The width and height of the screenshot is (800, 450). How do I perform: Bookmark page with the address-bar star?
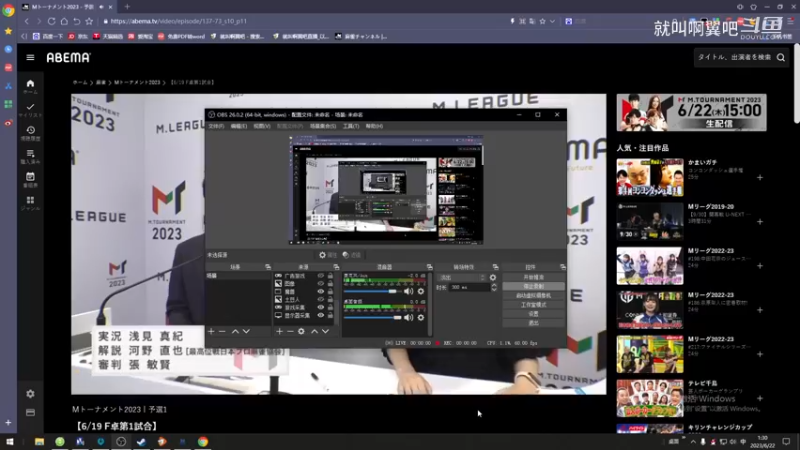(x=542, y=21)
